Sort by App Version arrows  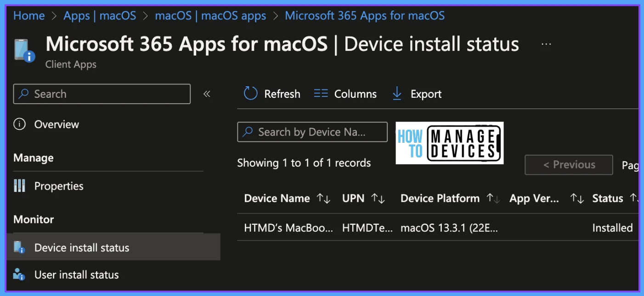[x=577, y=198]
